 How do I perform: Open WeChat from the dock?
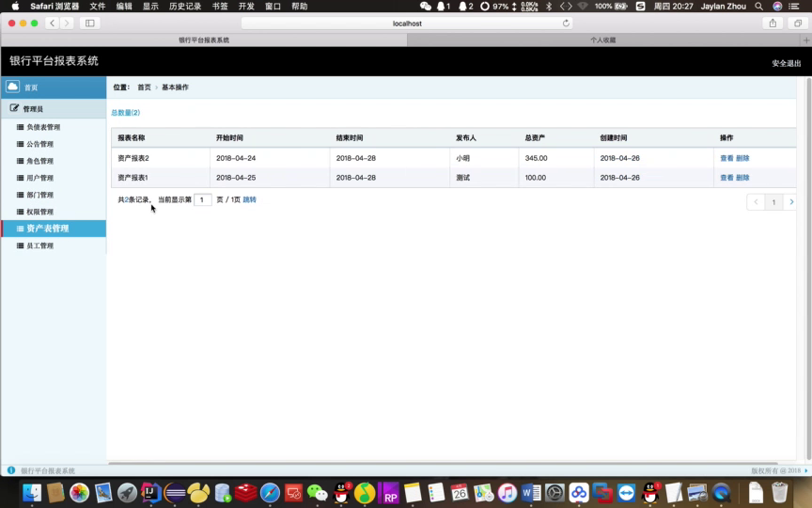[x=317, y=493]
